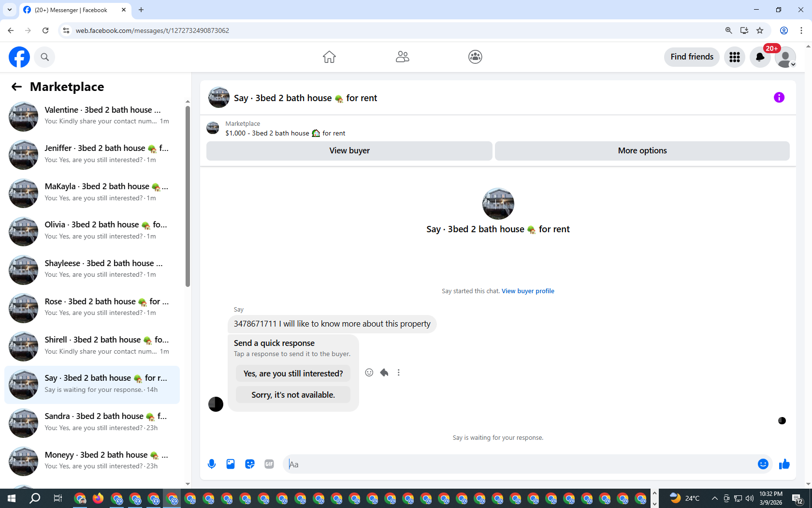Open the taskbar volume control

[750, 498]
